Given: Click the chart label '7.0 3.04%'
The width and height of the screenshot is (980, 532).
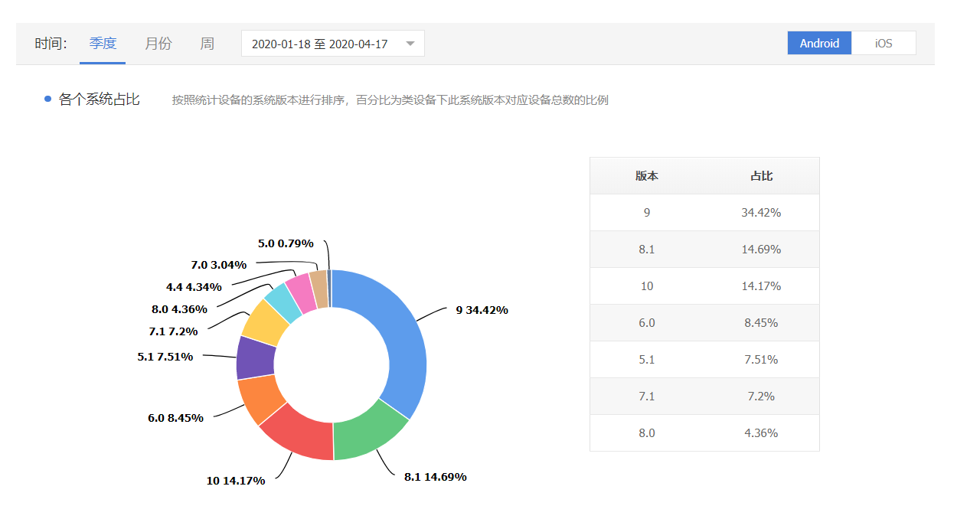Looking at the screenshot, I should pyautogui.click(x=219, y=265).
